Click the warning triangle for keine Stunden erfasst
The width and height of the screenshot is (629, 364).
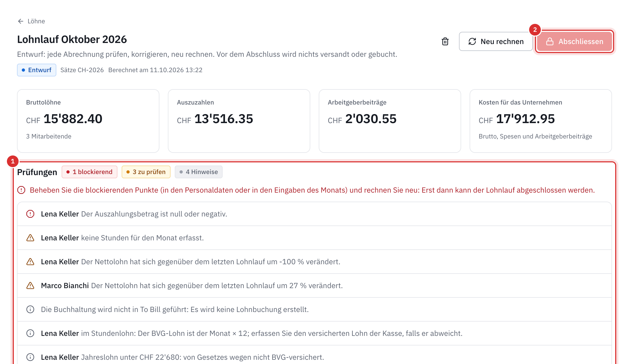click(30, 238)
